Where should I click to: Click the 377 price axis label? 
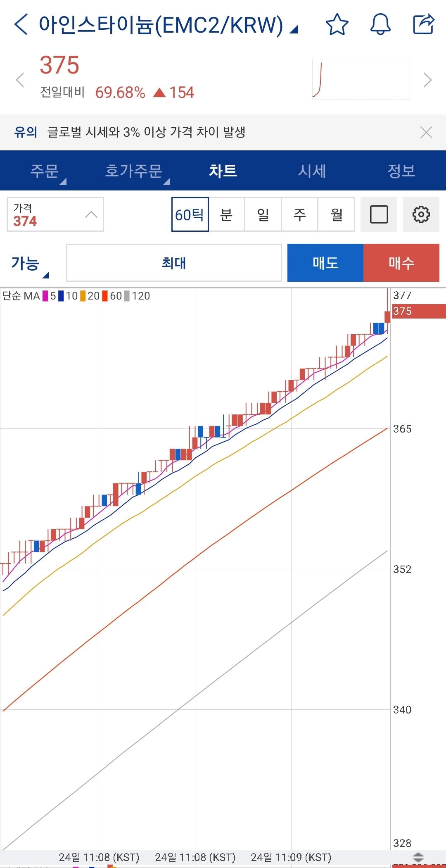coord(402,295)
